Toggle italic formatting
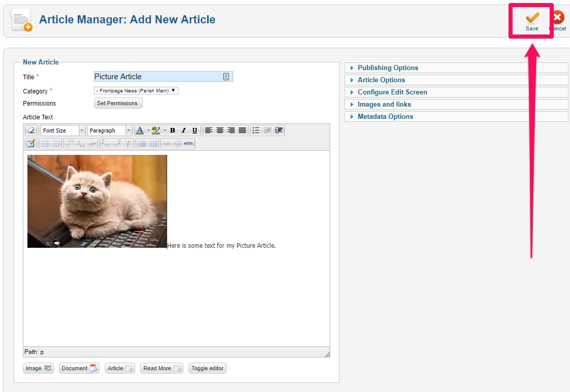Viewport: 570px width, 392px height. (183, 130)
